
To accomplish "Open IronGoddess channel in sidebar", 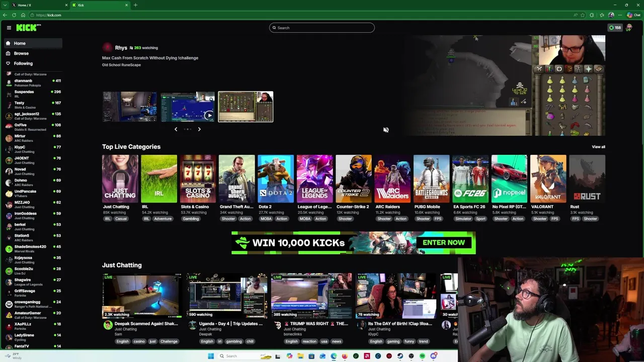I will 33,215.
